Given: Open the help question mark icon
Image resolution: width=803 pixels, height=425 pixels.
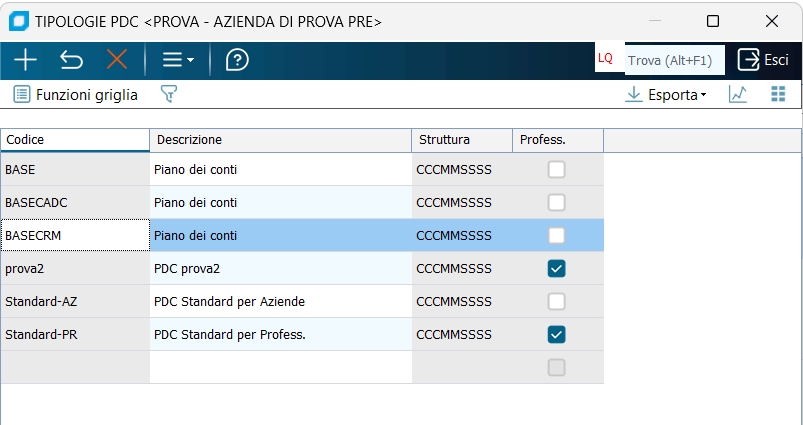Looking at the screenshot, I should tap(237, 60).
